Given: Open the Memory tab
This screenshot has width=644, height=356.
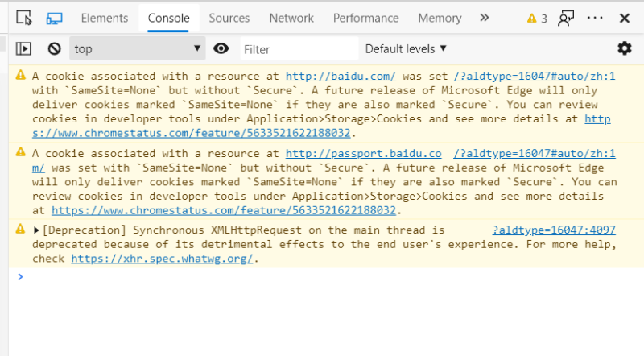Looking at the screenshot, I should click(440, 18).
